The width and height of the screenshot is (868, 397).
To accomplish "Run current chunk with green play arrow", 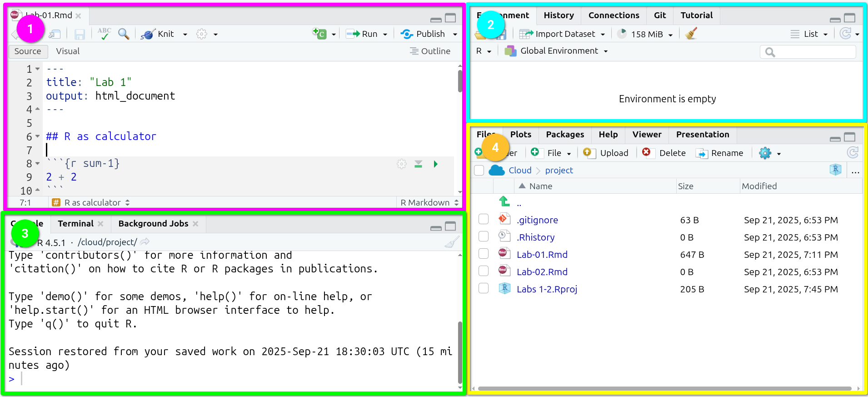I will click(435, 164).
